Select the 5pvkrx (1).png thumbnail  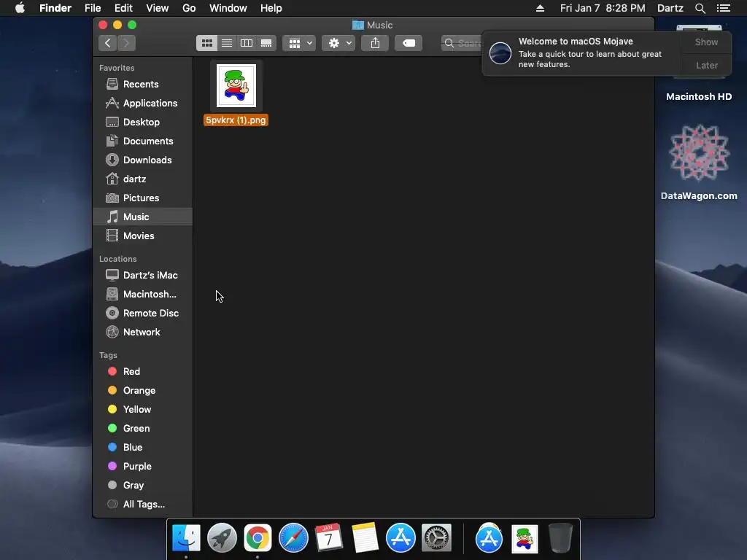click(236, 86)
